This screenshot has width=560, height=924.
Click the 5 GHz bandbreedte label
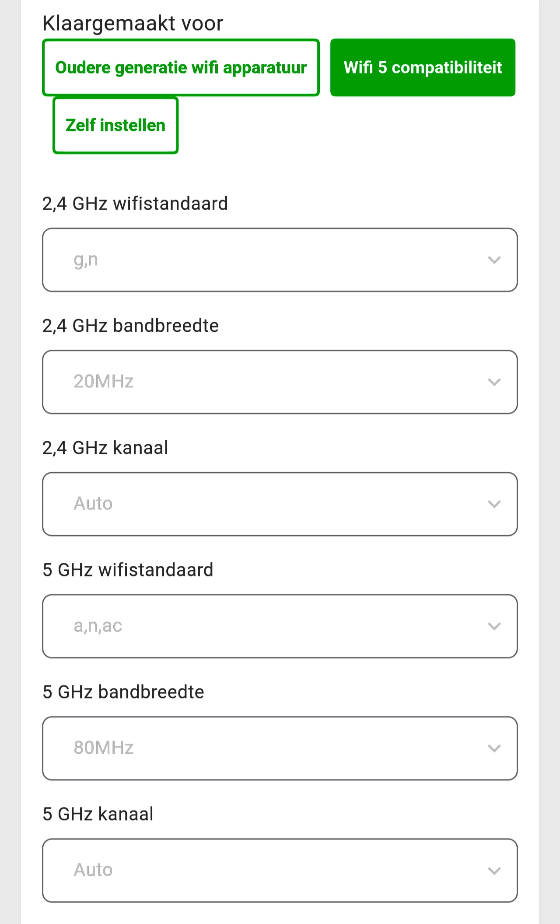click(x=123, y=692)
